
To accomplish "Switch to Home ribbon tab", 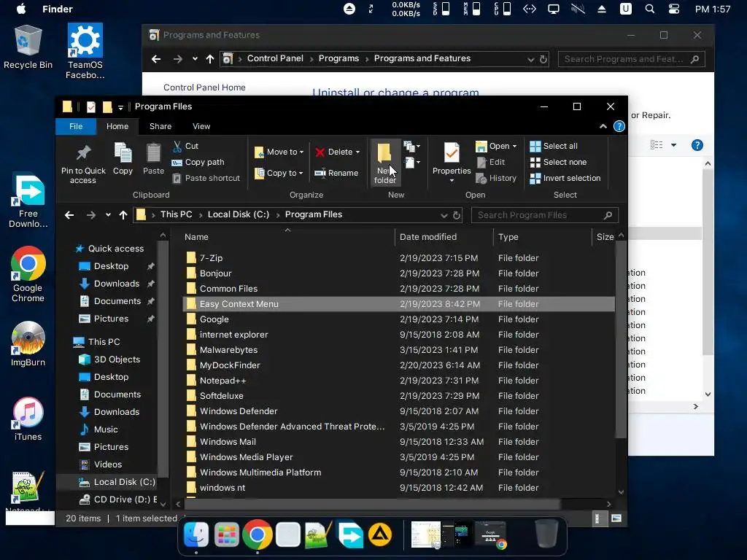I will [117, 126].
